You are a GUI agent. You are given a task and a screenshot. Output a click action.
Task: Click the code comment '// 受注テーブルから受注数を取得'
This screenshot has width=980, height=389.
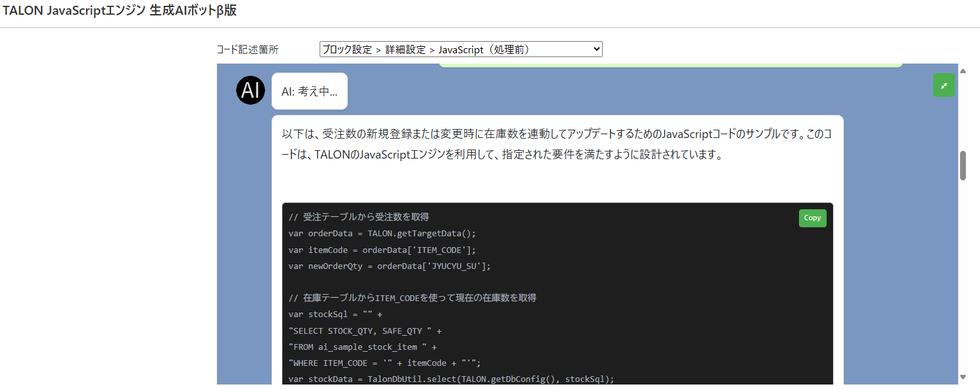(x=359, y=217)
